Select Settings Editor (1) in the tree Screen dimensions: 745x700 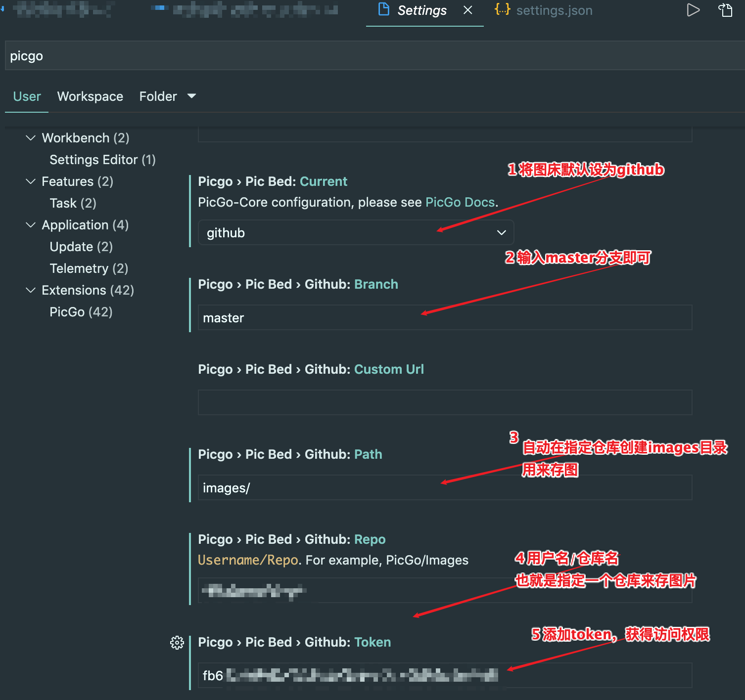pyautogui.click(x=102, y=160)
